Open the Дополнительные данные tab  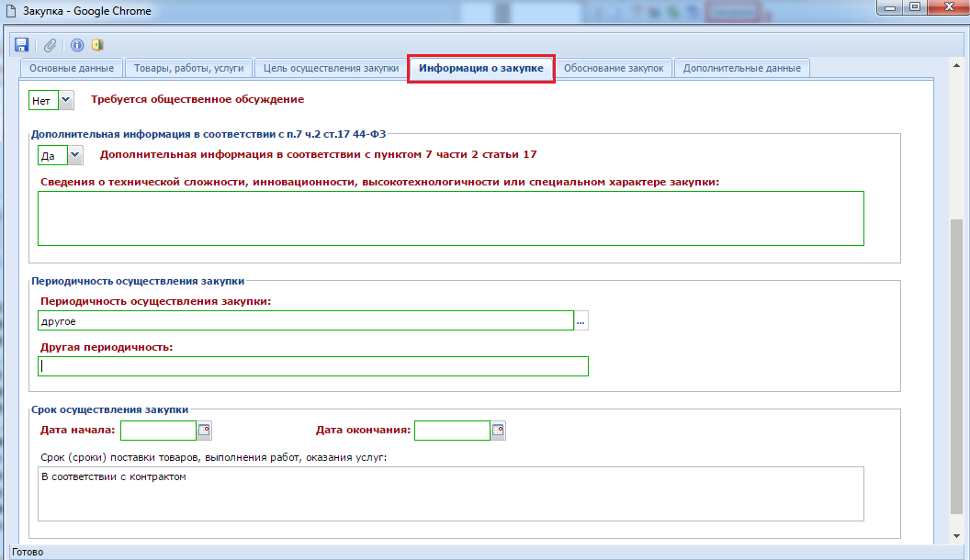(x=741, y=68)
